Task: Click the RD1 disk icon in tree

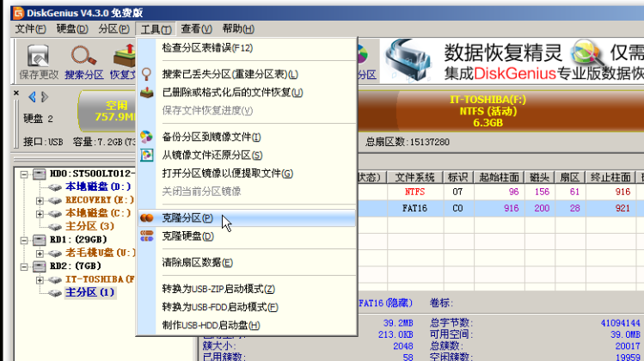Action: [40, 240]
